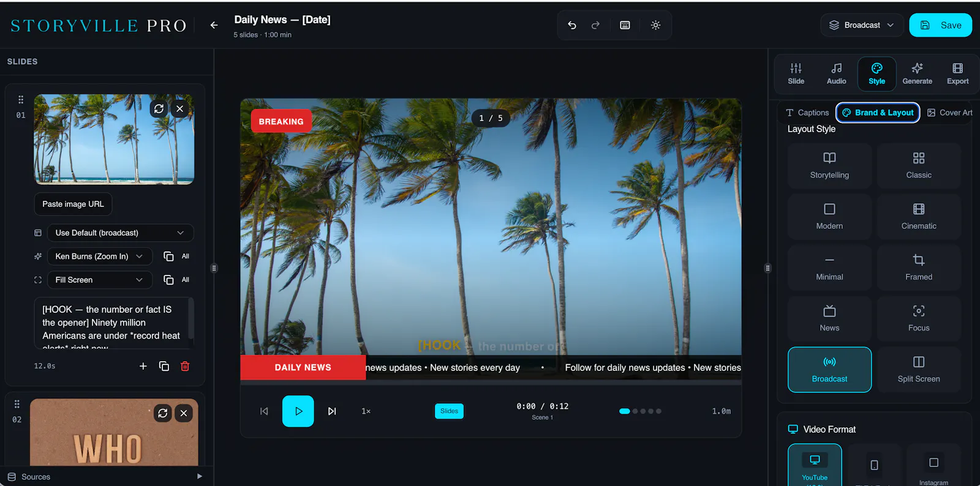Image resolution: width=980 pixels, height=486 pixels.
Task: Open the Broadcast preset dropdown
Action: pyautogui.click(x=862, y=25)
